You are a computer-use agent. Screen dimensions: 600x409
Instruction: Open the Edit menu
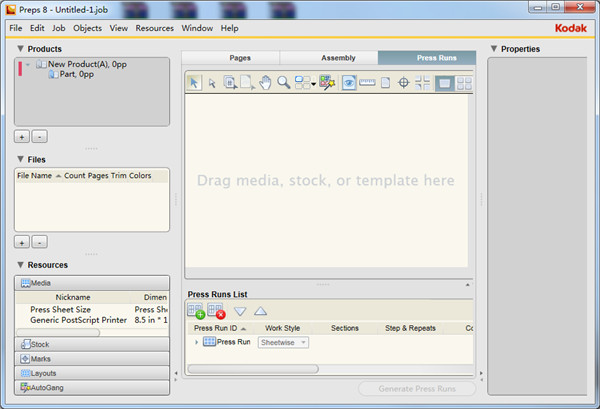click(x=37, y=28)
